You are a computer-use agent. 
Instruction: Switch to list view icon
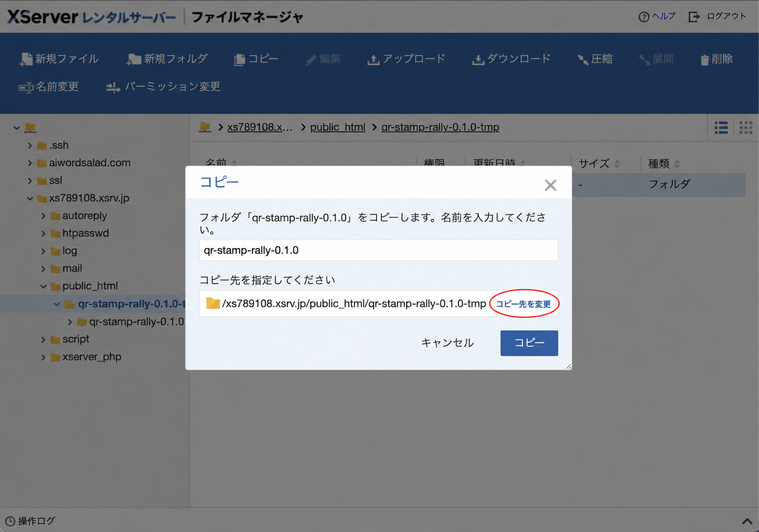[x=721, y=127]
